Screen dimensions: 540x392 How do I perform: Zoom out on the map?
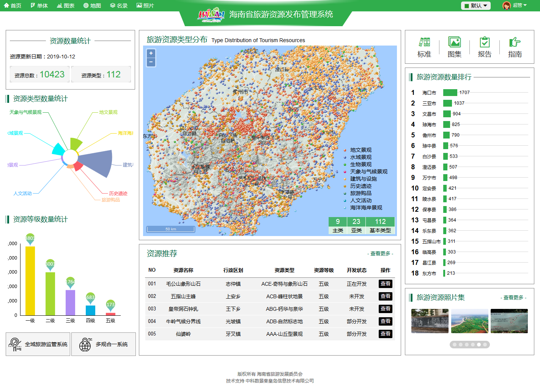point(151,62)
